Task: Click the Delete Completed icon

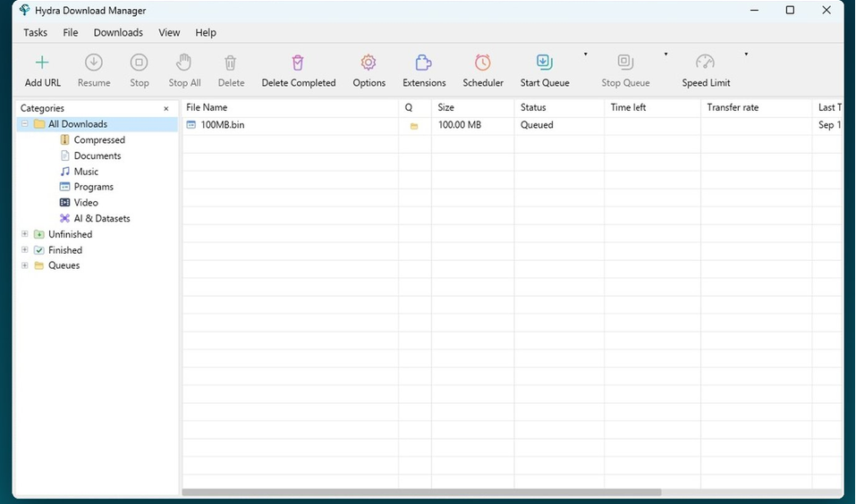Action: point(298,63)
